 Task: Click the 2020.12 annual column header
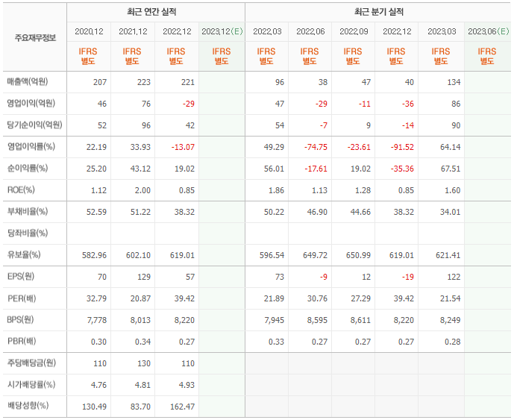click(x=89, y=31)
